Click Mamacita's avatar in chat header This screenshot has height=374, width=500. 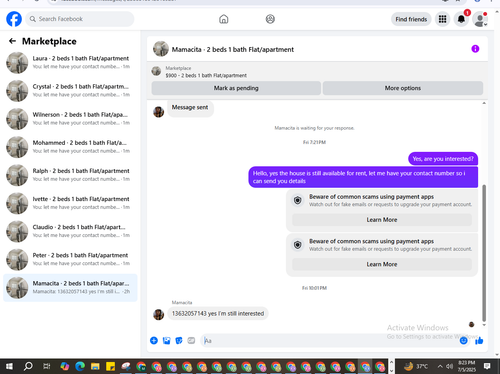pyautogui.click(x=161, y=49)
